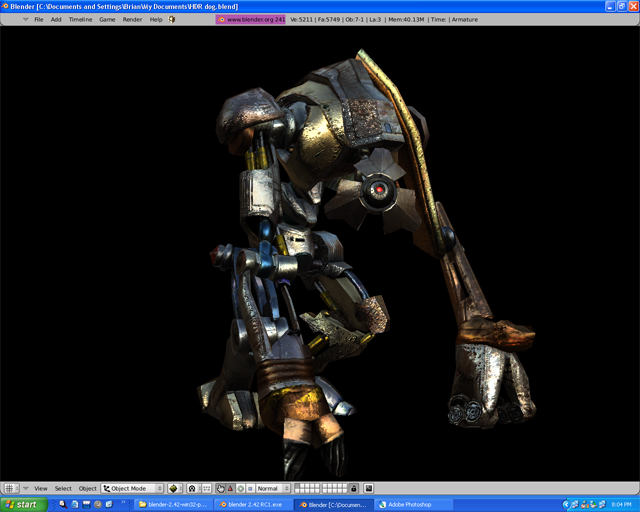Open the Render menu
The width and height of the screenshot is (640, 512).
coord(132,19)
